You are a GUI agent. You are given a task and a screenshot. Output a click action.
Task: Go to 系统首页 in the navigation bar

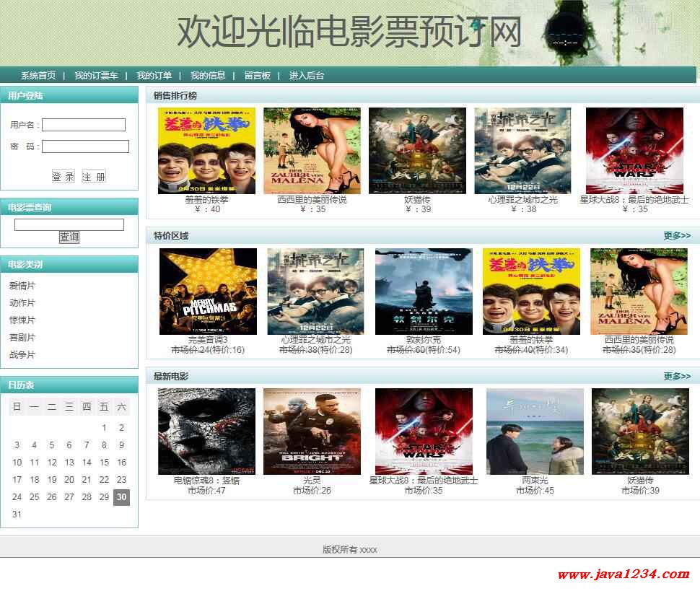[x=38, y=76]
